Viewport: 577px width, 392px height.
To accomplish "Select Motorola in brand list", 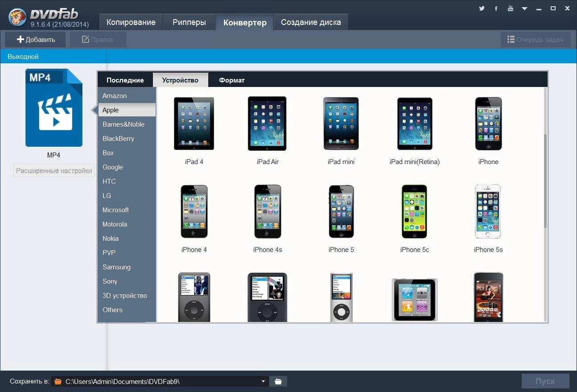I will (x=127, y=224).
